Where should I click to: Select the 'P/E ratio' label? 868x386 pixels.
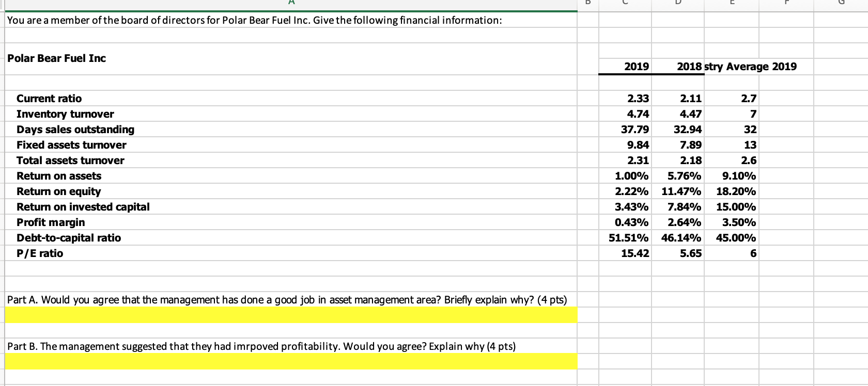pos(40,253)
